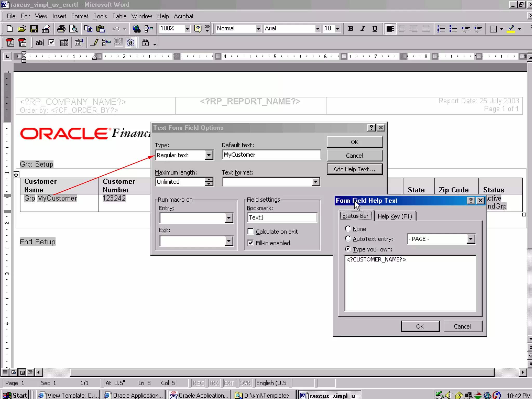Enable the Calculate on exit checkbox
Image resolution: width=532 pixels, height=399 pixels.
point(251,231)
